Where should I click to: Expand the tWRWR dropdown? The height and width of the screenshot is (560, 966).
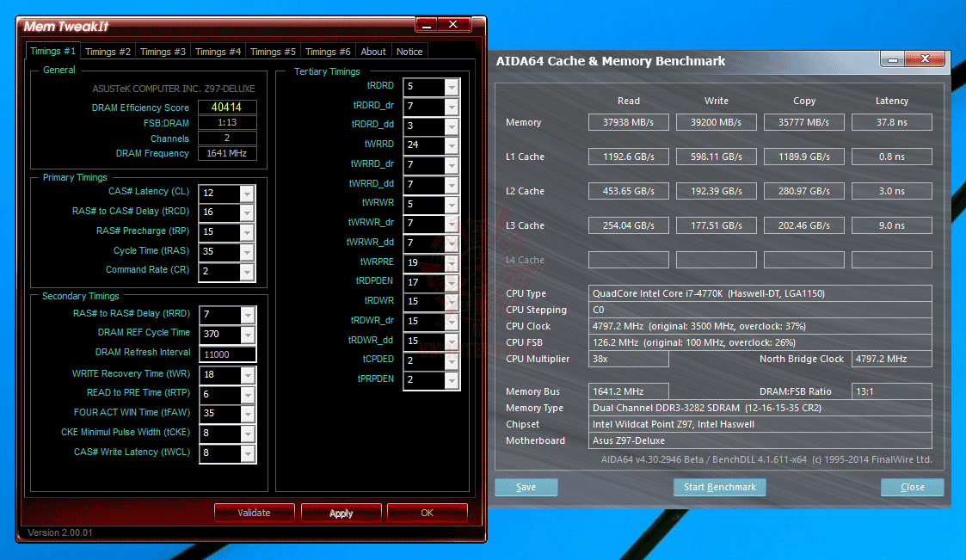pyautogui.click(x=452, y=205)
